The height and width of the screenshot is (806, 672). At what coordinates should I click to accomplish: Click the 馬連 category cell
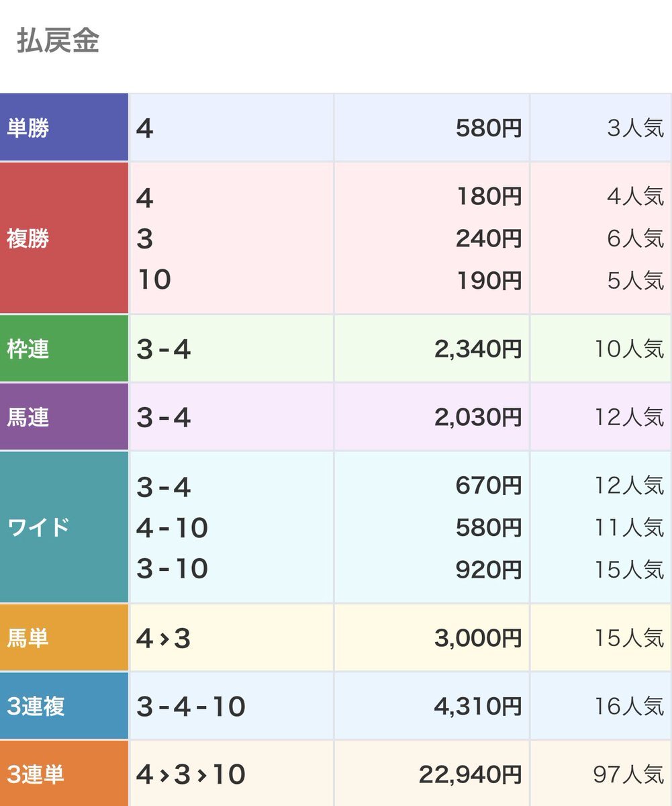64,417
